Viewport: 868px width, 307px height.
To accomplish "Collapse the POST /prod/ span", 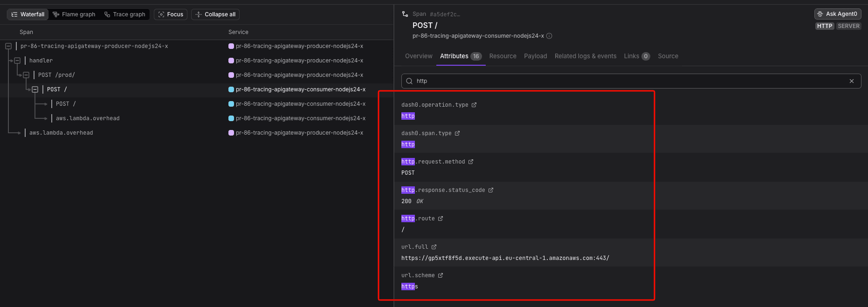I will 26,75.
